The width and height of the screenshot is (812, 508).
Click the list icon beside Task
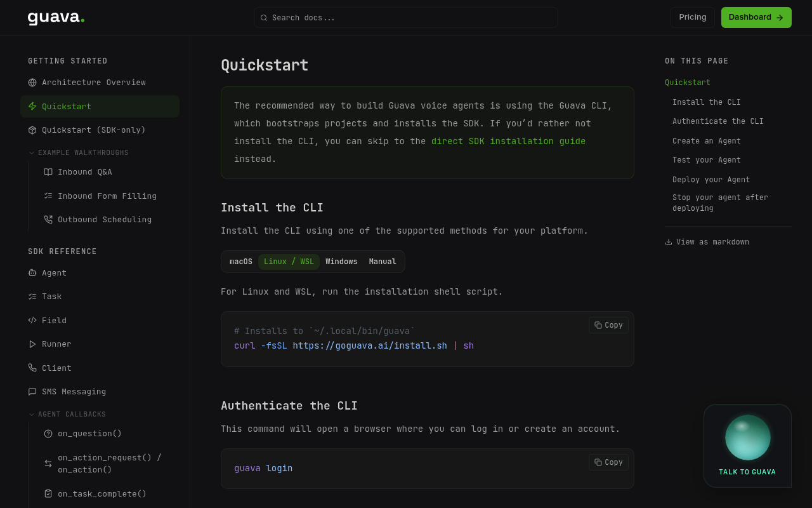32,297
